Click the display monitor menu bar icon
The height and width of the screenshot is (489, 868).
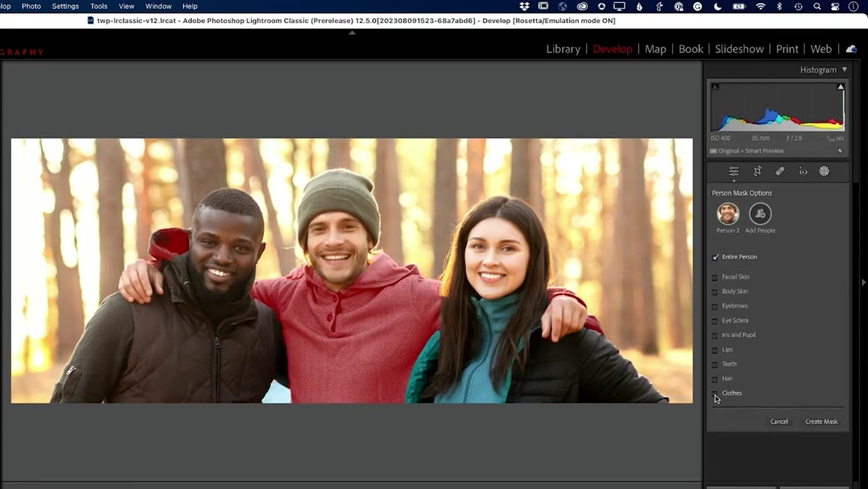click(619, 6)
